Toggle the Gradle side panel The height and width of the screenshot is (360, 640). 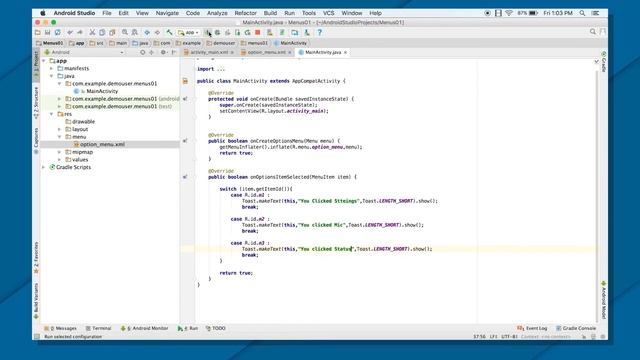(604, 61)
